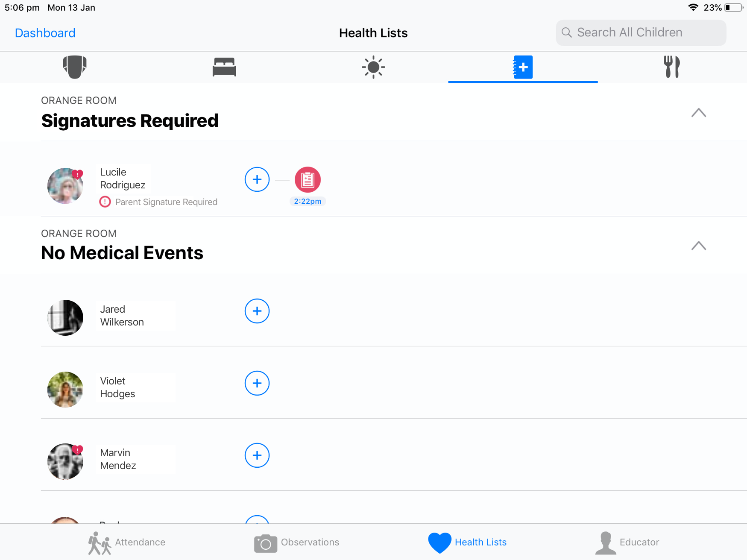Tap Violet Hodges' profile photo
747x560 pixels.
tap(65, 390)
